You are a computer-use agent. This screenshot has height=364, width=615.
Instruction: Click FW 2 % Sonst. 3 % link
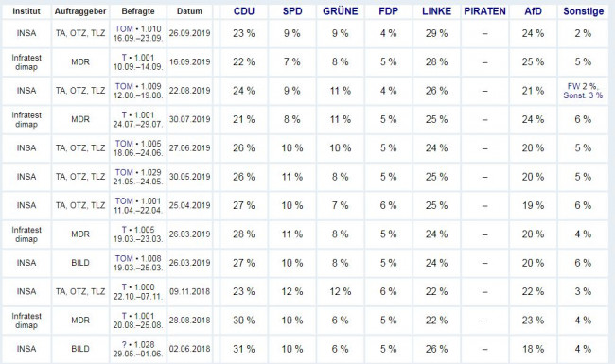tap(583, 91)
